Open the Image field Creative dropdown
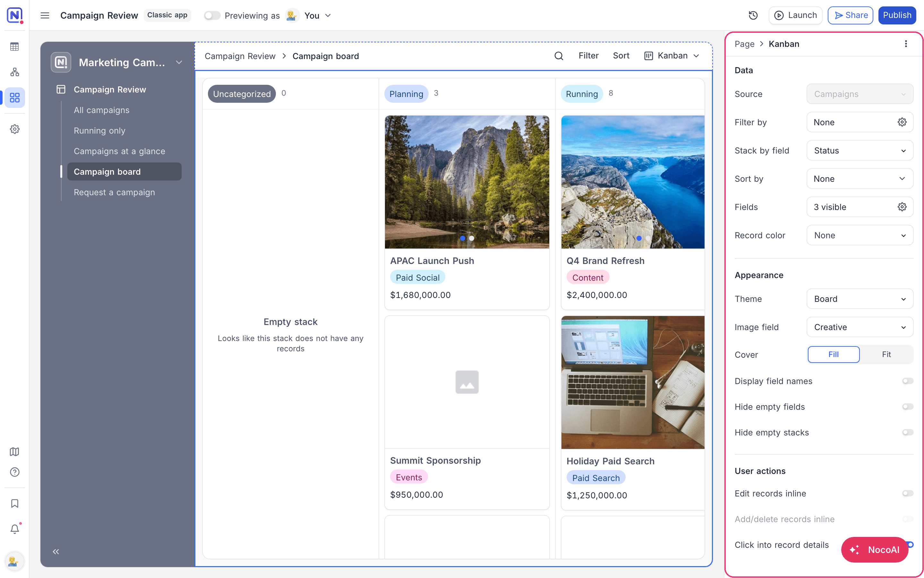This screenshot has height=578, width=924. click(x=860, y=327)
